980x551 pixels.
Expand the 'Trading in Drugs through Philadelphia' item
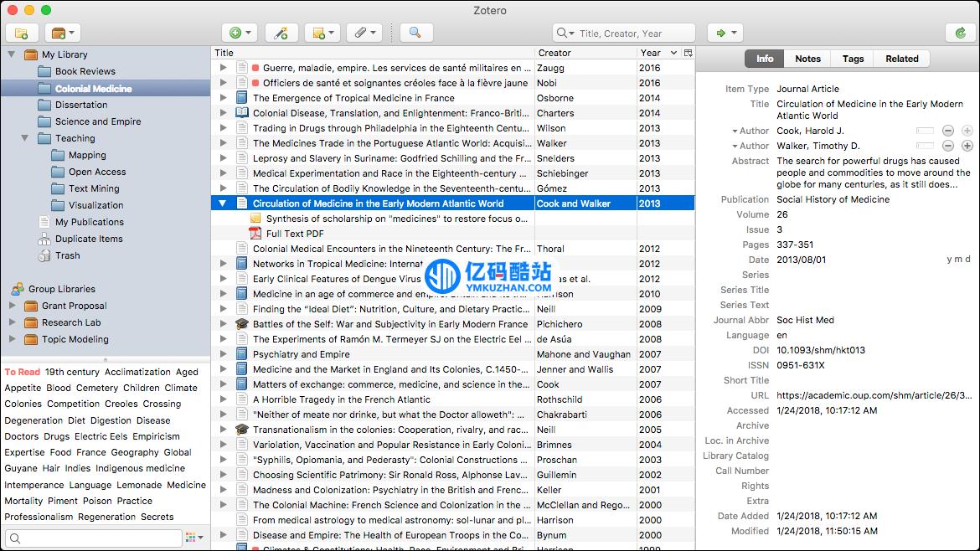(x=222, y=128)
